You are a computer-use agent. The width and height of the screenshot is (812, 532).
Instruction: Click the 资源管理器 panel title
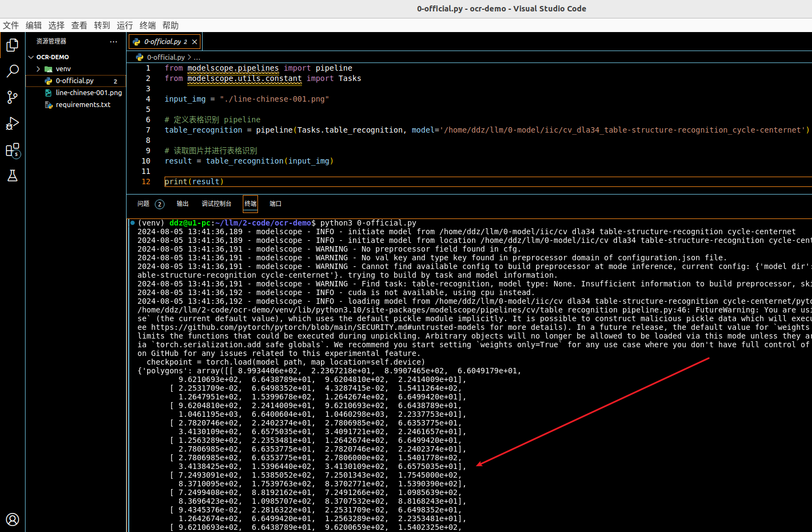click(x=52, y=41)
